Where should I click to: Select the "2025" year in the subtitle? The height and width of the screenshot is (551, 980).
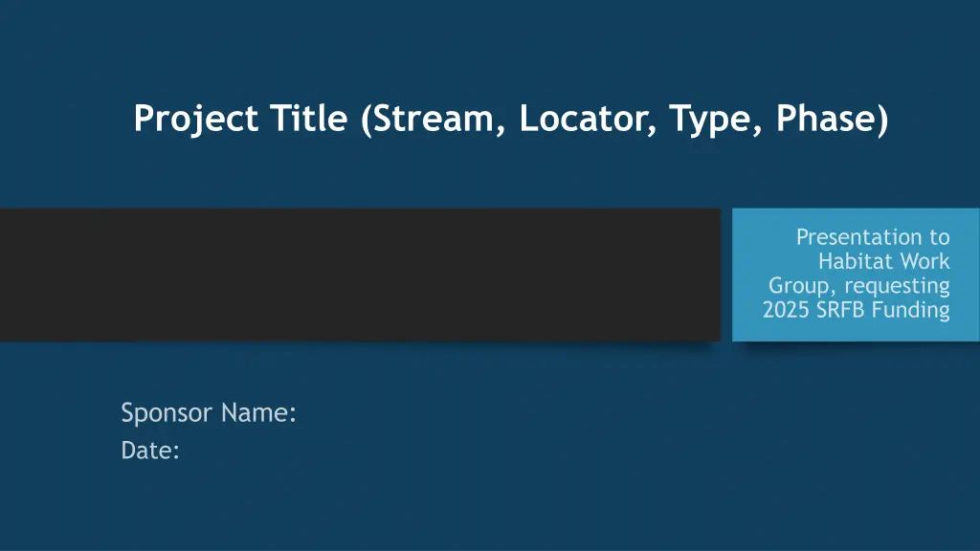point(785,310)
